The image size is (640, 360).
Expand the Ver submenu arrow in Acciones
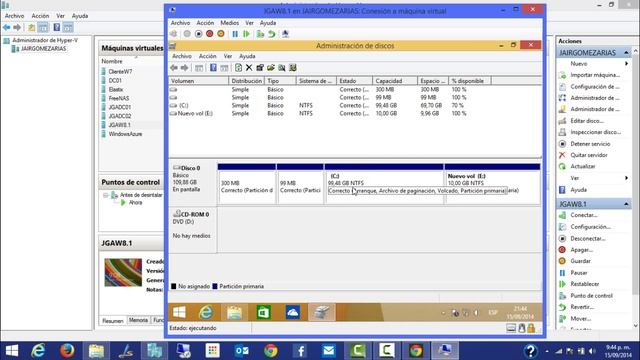pos(627,178)
